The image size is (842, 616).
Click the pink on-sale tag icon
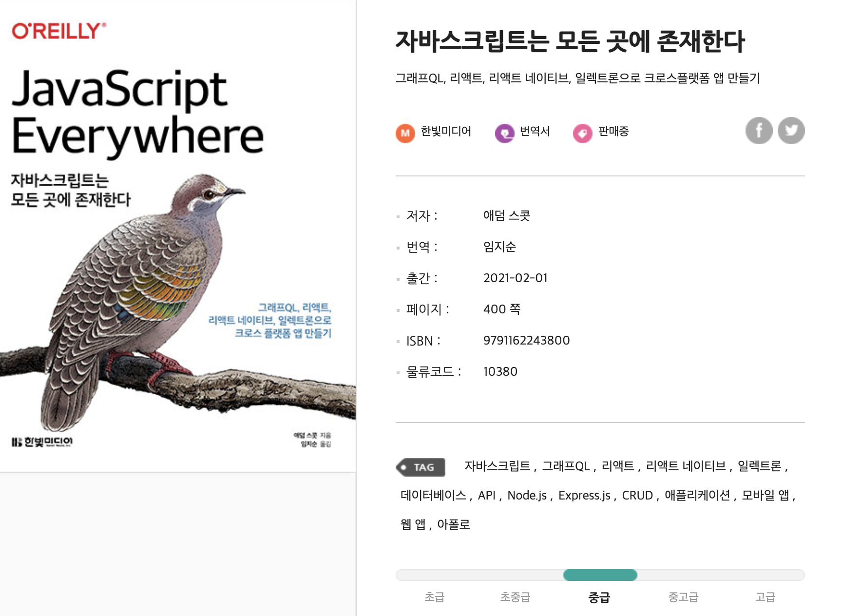click(x=582, y=133)
